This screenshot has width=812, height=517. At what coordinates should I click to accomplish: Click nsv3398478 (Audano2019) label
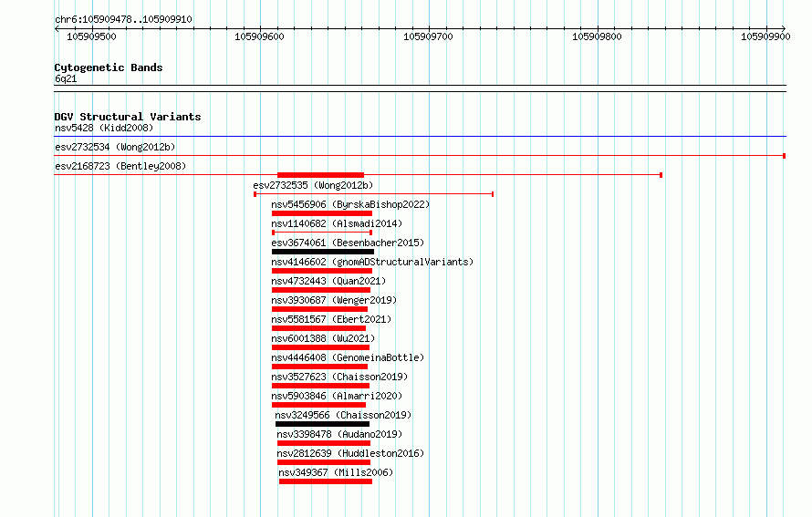[339, 434]
